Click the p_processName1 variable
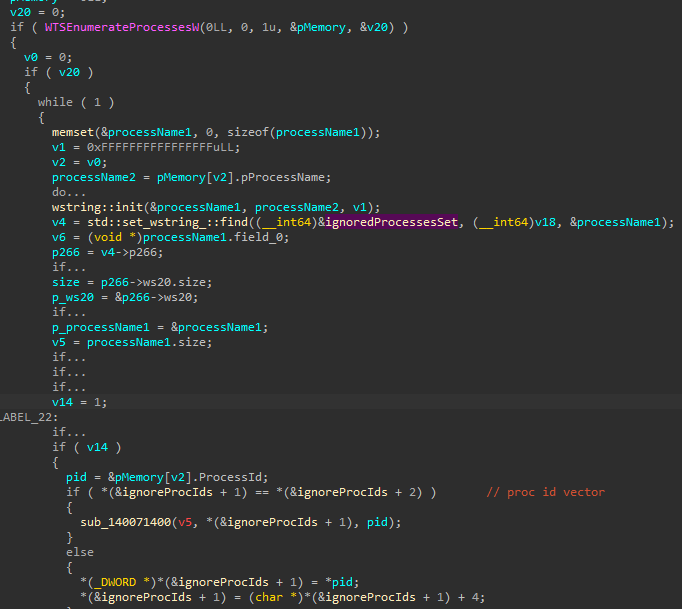 100,327
